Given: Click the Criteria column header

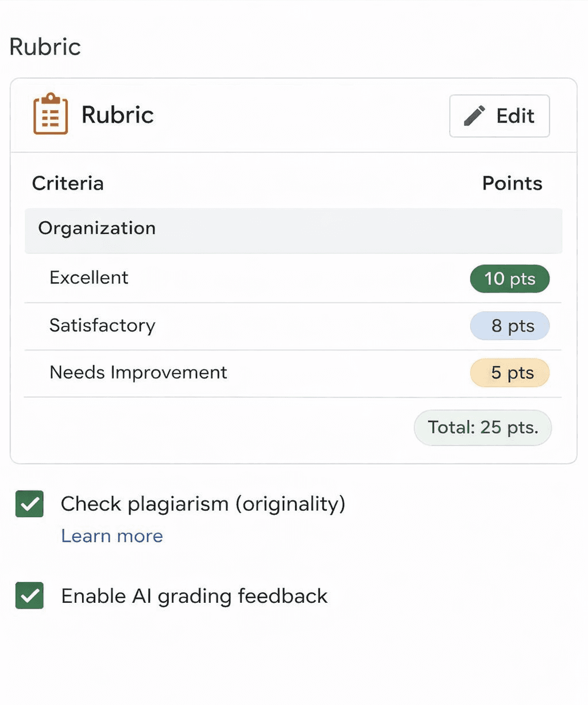Looking at the screenshot, I should coord(68,183).
